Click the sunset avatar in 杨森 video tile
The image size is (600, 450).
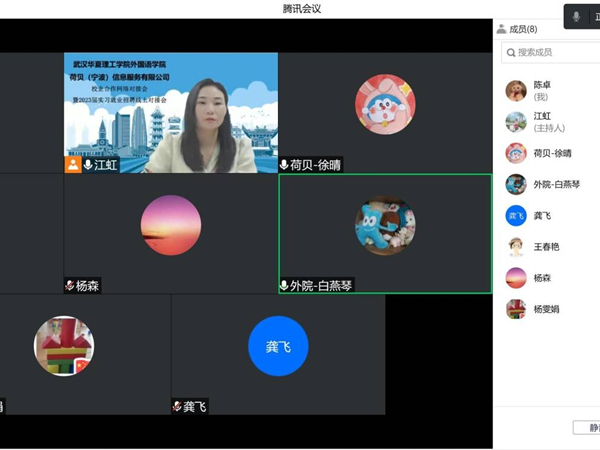pos(171,225)
